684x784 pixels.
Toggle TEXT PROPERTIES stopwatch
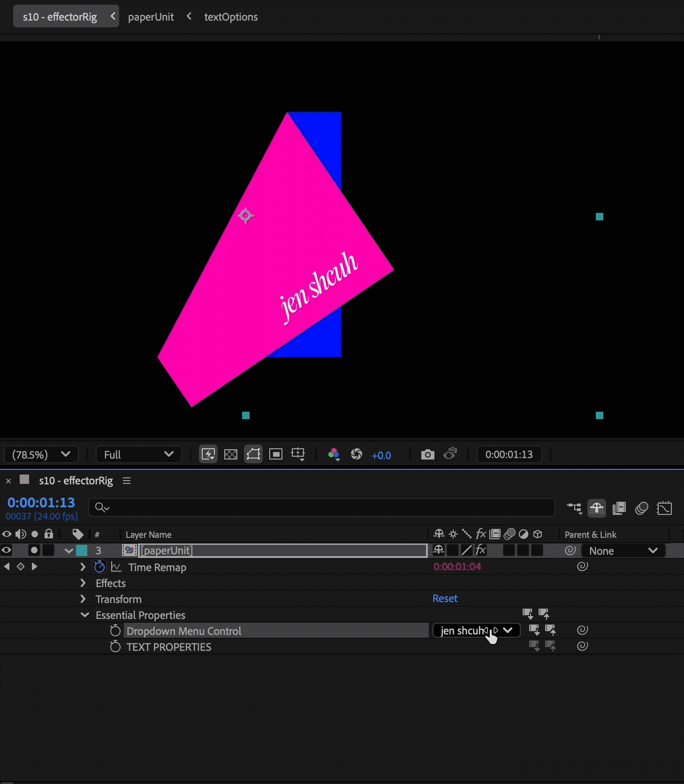pos(115,647)
